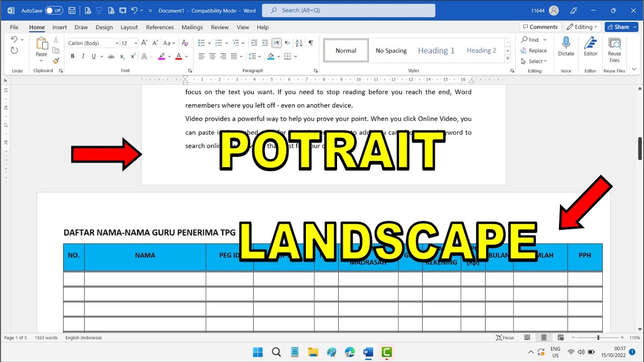Open the Underline style dropdown arrow

coord(101,56)
